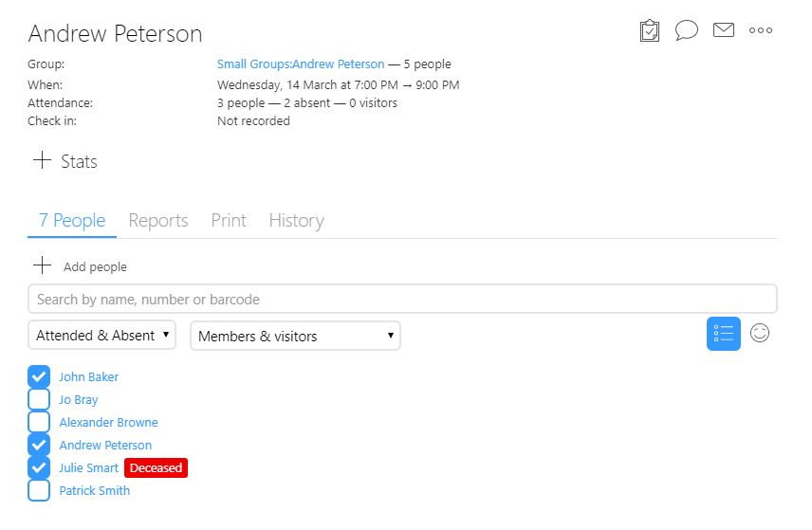Click the name, number or barcode search field
This screenshot has width=812, height=530.
[402, 300]
